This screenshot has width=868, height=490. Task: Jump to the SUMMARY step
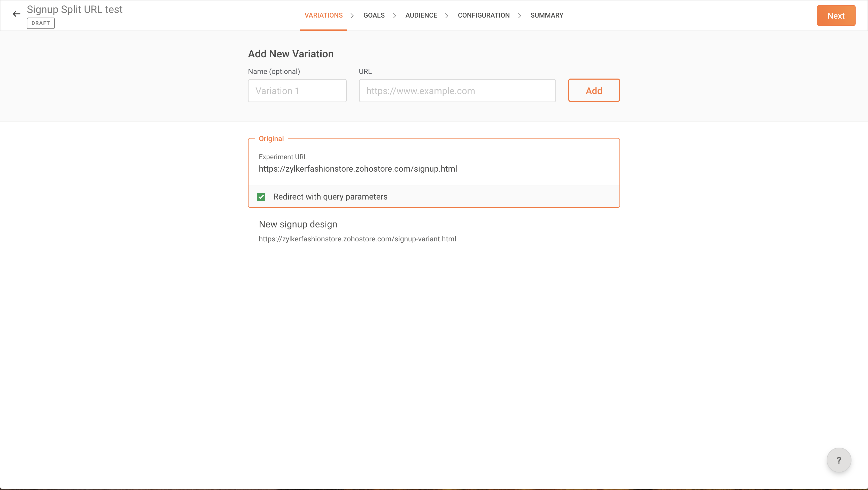click(x=547, y=16)
